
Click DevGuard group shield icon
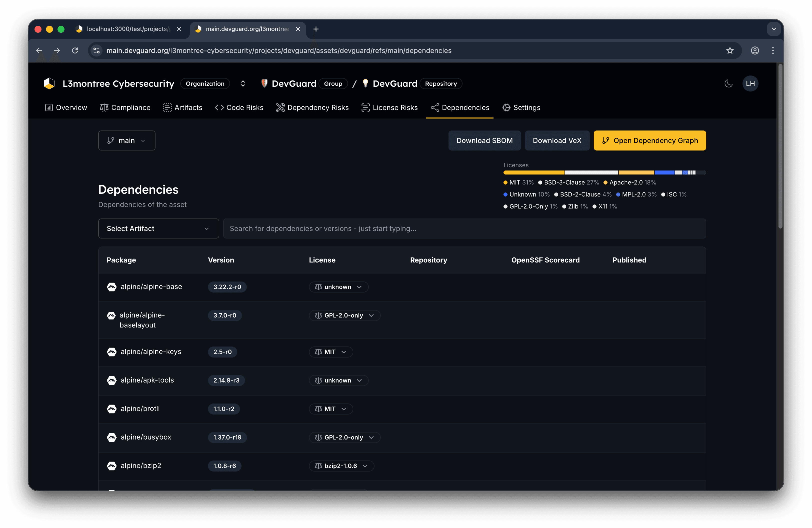264,83
